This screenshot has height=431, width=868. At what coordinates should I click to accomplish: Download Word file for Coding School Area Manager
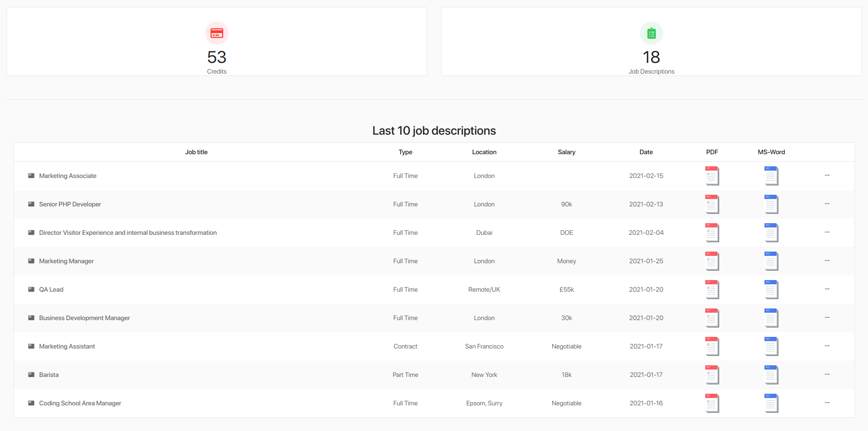(771, 403)
